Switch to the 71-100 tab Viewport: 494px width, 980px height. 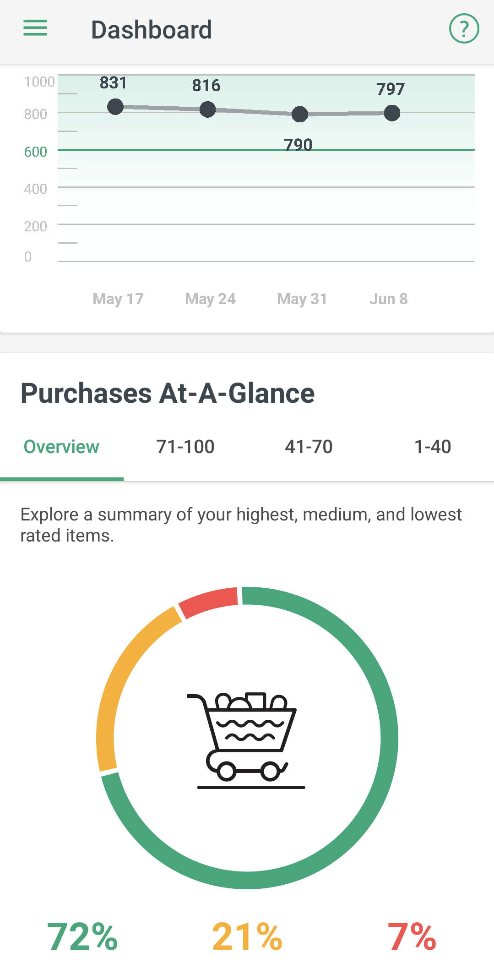(185, 447)
